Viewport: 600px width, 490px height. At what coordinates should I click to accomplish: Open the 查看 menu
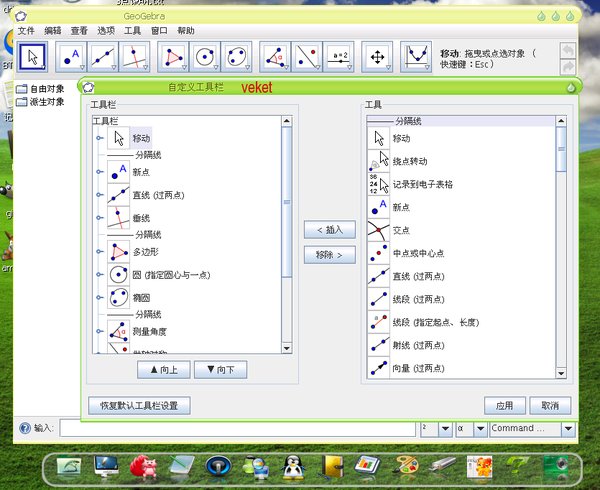tap(79, 31)
